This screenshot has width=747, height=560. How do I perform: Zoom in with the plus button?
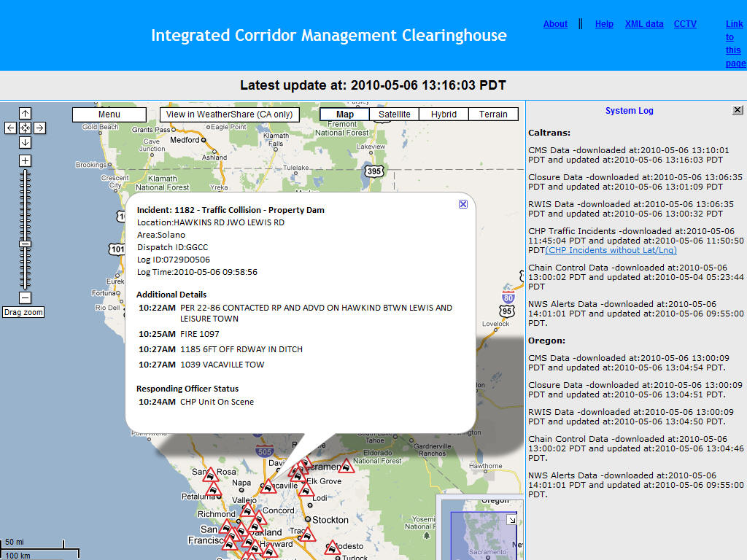click(25, 160)
